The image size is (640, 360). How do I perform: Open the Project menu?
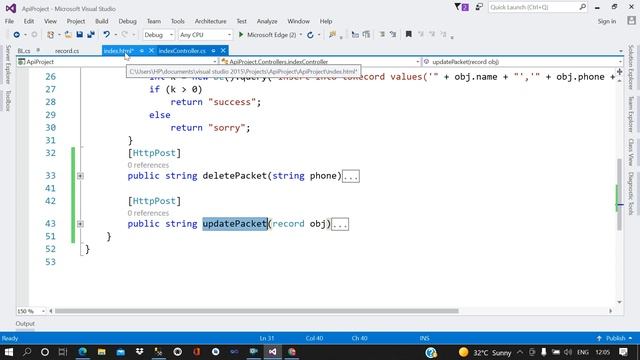[x=76, y=21]
